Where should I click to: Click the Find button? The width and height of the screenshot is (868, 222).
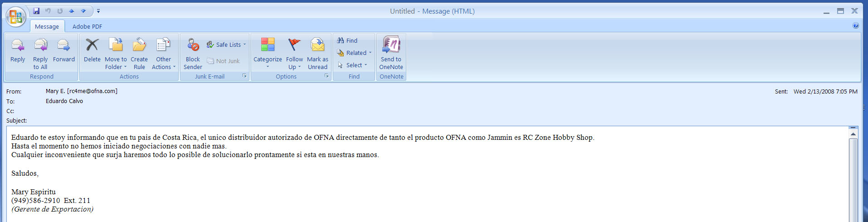[x=347, y=40]
